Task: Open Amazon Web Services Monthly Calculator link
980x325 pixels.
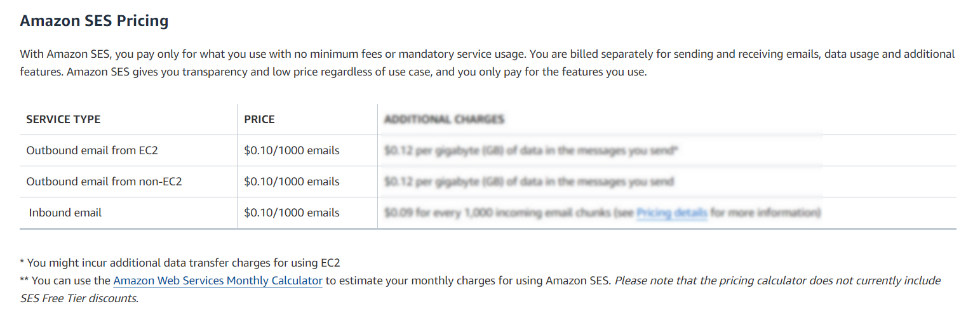Action: (x=217, y=281)
